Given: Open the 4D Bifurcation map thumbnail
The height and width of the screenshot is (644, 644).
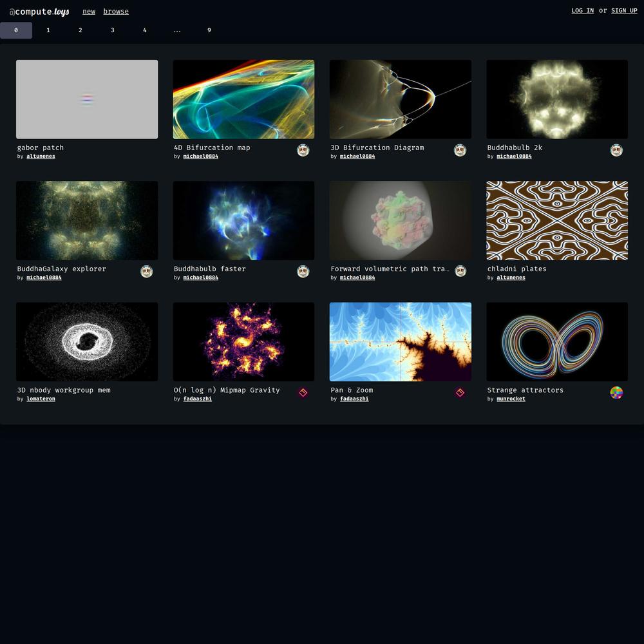Looking at the screenshot, I should point(243,99).
